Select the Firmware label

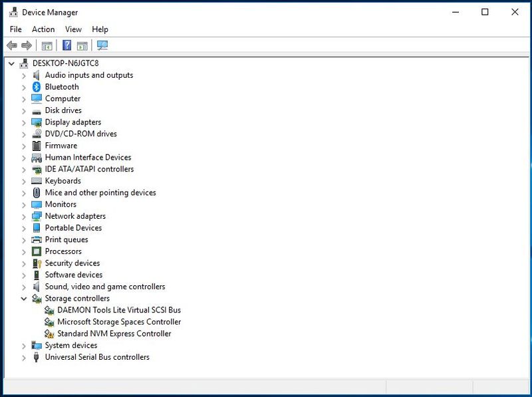pyautogui.click(x=61, y=146)
